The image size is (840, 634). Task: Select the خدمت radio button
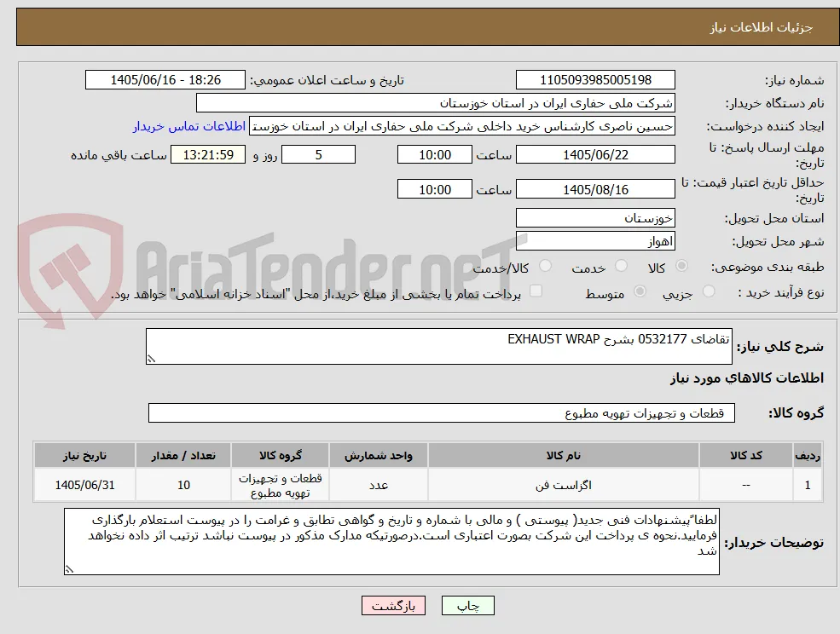621,266
